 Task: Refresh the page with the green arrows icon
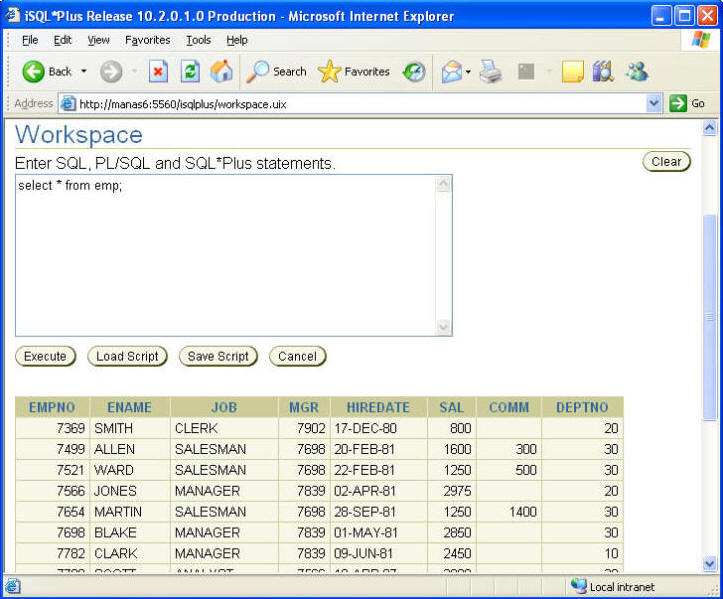190,71
